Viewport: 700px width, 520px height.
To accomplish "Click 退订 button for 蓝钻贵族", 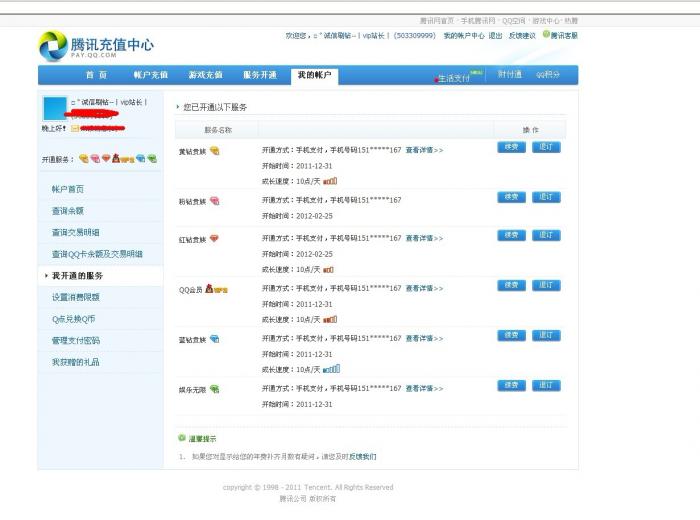I will pos(546,335).
